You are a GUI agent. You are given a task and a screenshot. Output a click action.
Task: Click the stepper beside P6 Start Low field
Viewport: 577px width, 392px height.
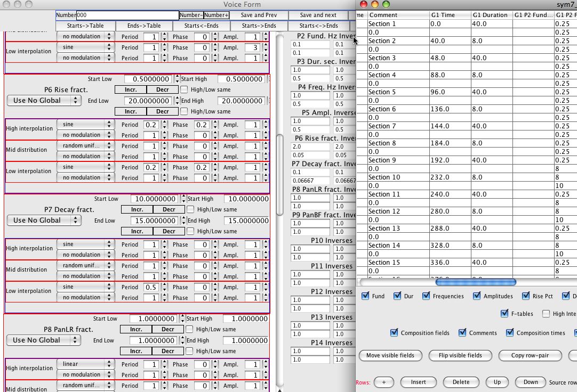pos(177,79)
